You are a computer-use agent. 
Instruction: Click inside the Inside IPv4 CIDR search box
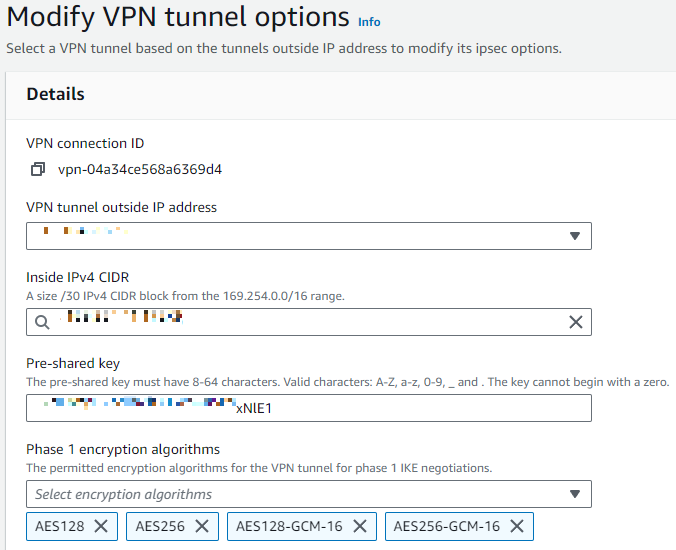309,322
